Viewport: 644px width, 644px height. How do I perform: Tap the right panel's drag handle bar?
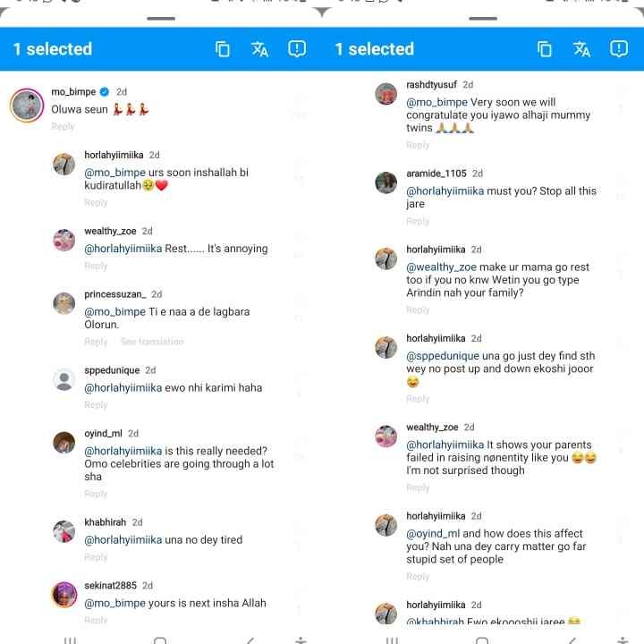coord(483,19)
